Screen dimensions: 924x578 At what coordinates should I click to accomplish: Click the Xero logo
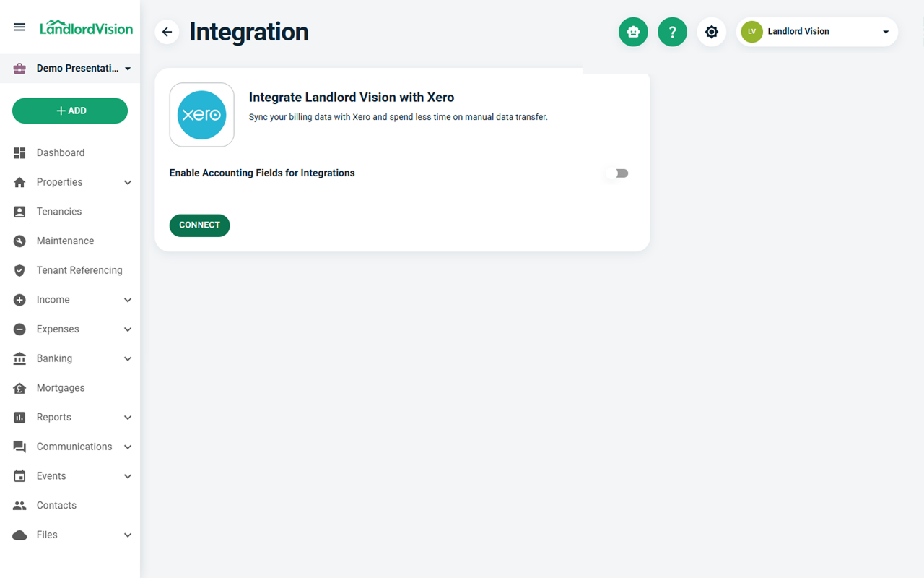201,115
